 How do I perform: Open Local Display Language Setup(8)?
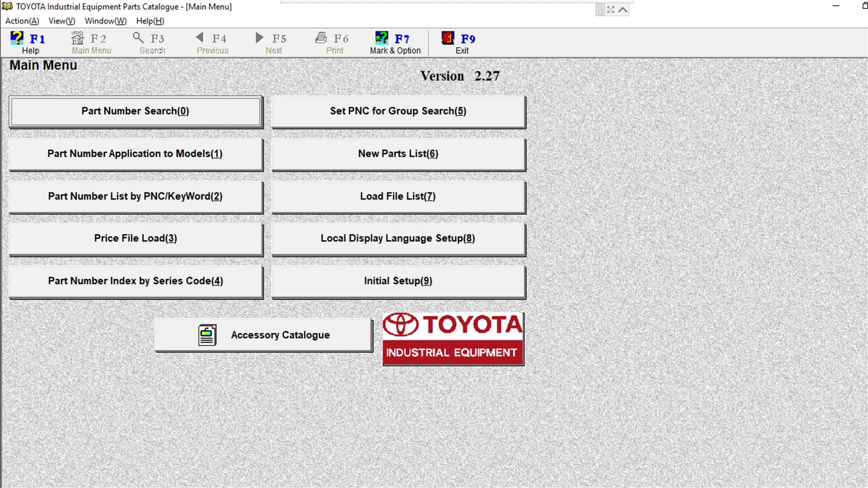[398, 239]
